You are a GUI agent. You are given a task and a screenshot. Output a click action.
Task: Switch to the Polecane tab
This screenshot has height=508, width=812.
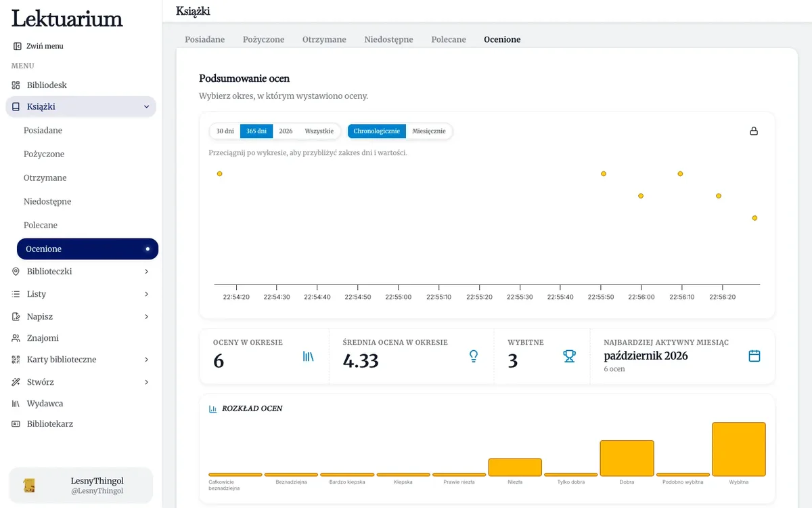coord(449,39)
